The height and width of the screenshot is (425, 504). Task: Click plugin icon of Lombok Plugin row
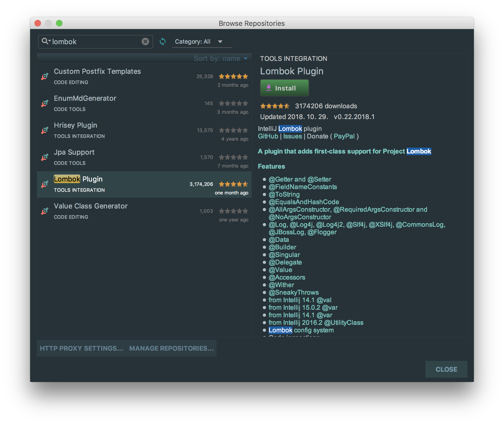pos(45,184)
